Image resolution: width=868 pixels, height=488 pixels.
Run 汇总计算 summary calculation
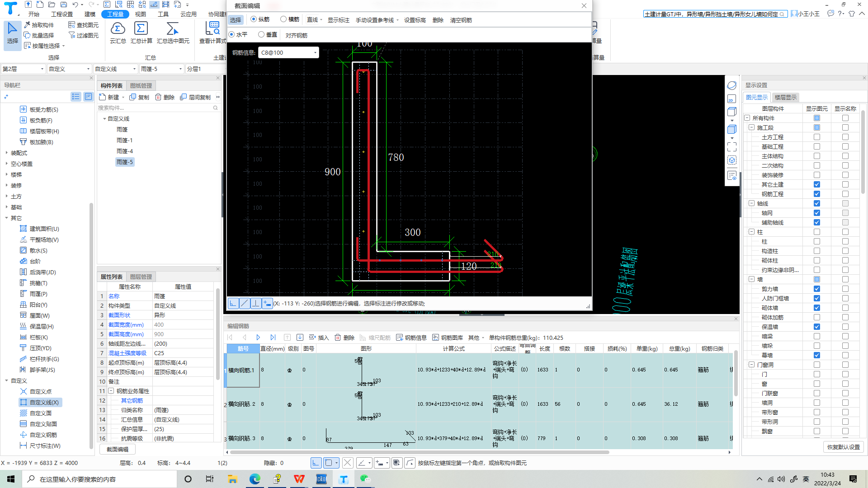141,33
